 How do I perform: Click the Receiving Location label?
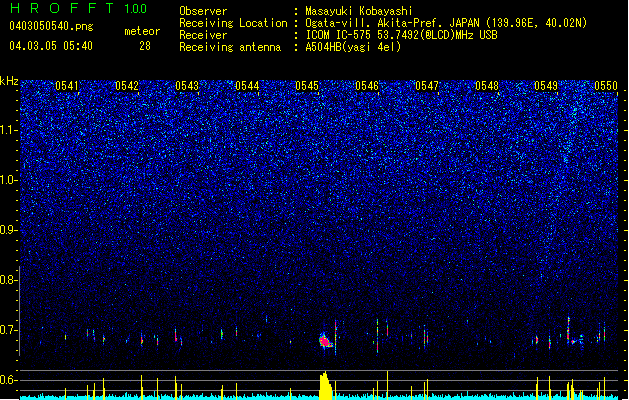click(x=233, y=23)
